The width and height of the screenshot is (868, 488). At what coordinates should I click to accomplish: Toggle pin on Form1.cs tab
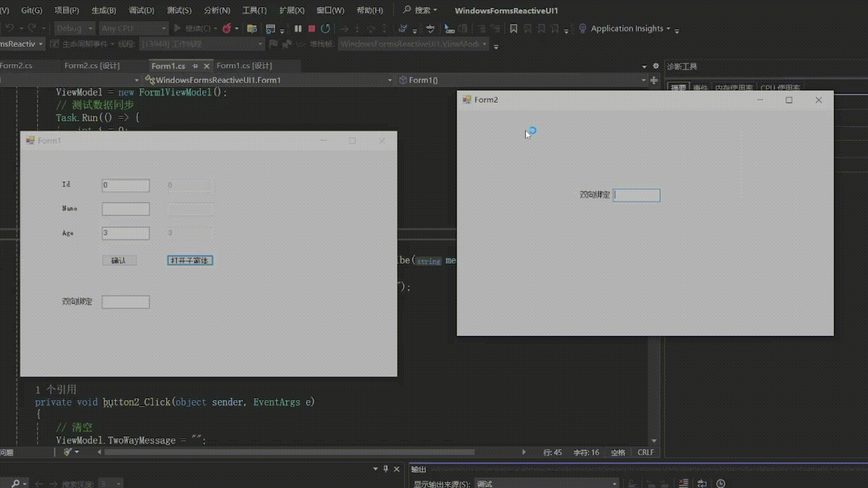pyautogui.click(x=195, y=66)
